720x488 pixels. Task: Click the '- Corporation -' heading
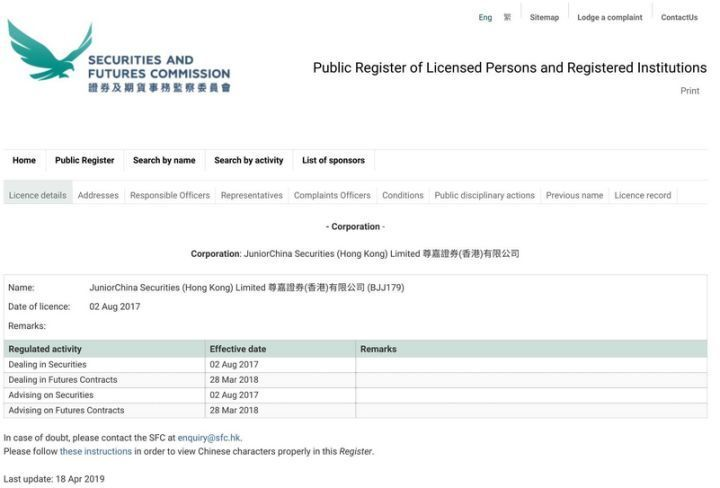click(x=355, y=226)
